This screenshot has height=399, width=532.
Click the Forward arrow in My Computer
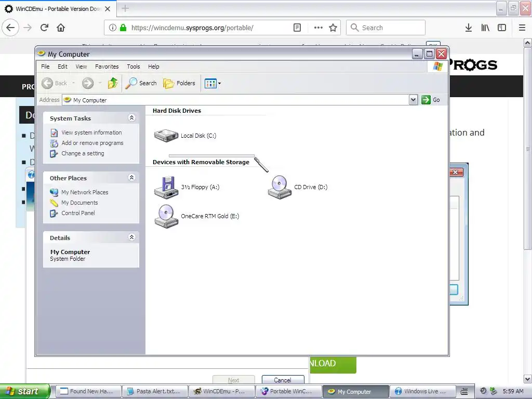88,83
